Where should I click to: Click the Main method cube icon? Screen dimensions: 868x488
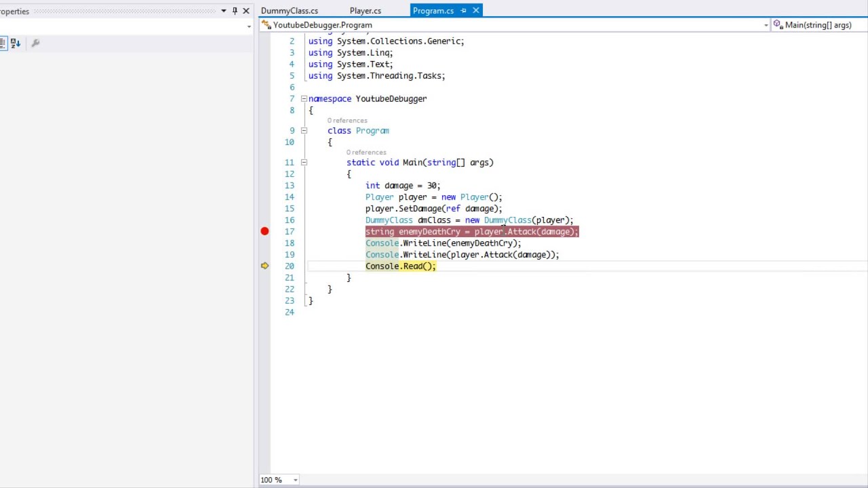(778, 25)
